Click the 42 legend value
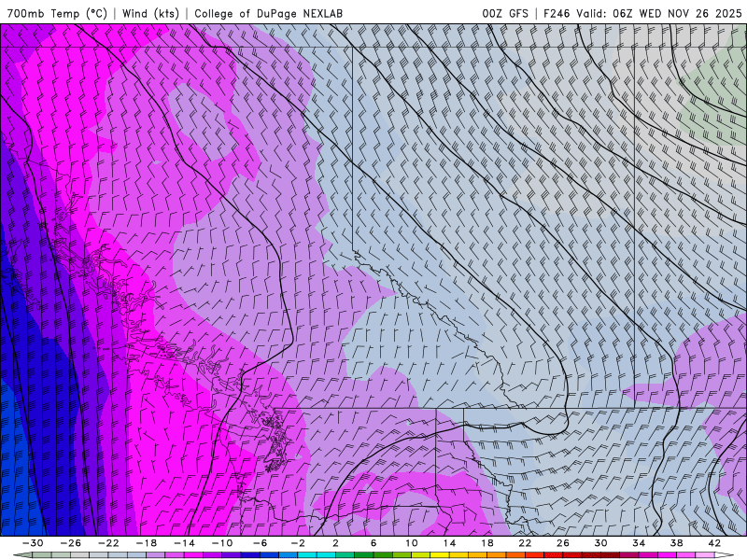Image resolution: width=747 pixels, height=560 pixels. tap(714, 543)
